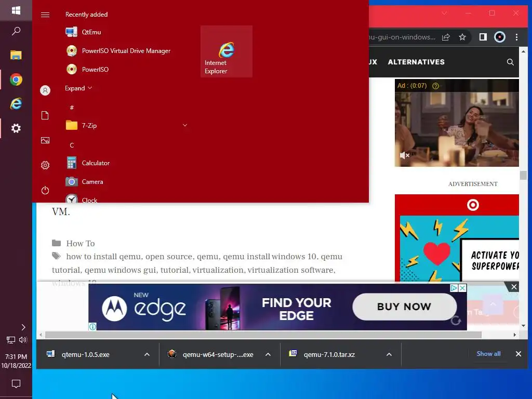The image size is (532, 399).
Task: Unmute the video ad speaker icon
Action: (x=404, y=155)
